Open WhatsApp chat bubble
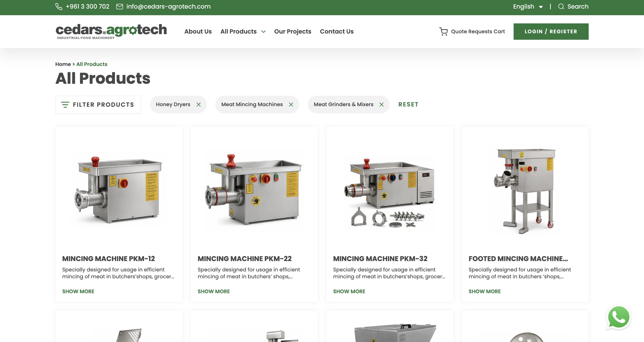The width and height of the screenshot is (644, 342). point(619,317)
